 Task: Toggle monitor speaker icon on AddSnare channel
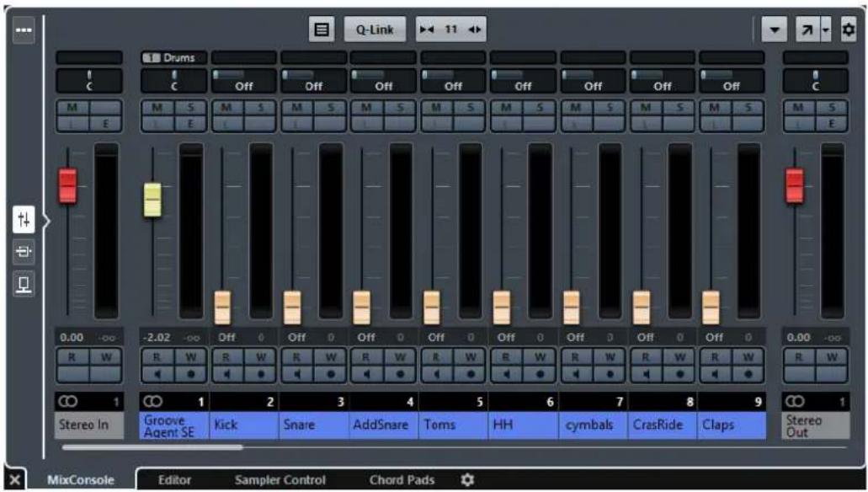(366, 374)
